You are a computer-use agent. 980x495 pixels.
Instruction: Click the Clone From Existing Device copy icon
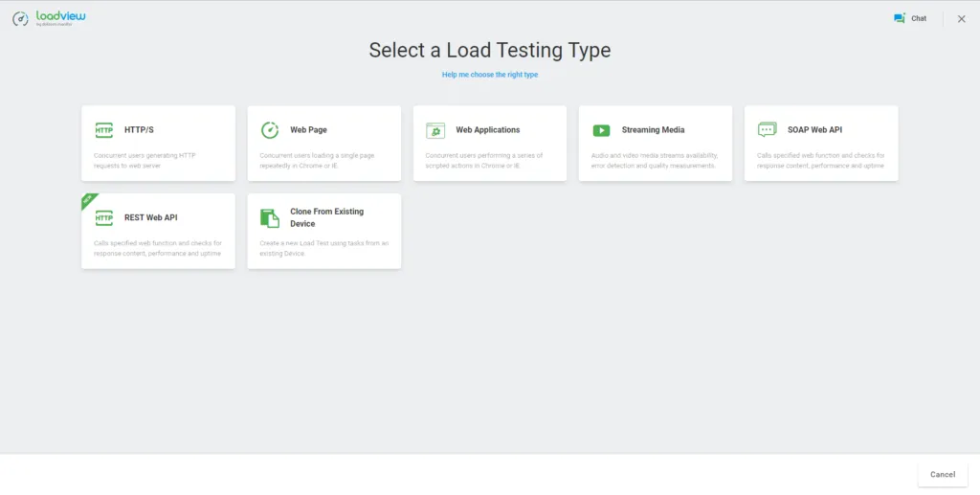point(270,218)
